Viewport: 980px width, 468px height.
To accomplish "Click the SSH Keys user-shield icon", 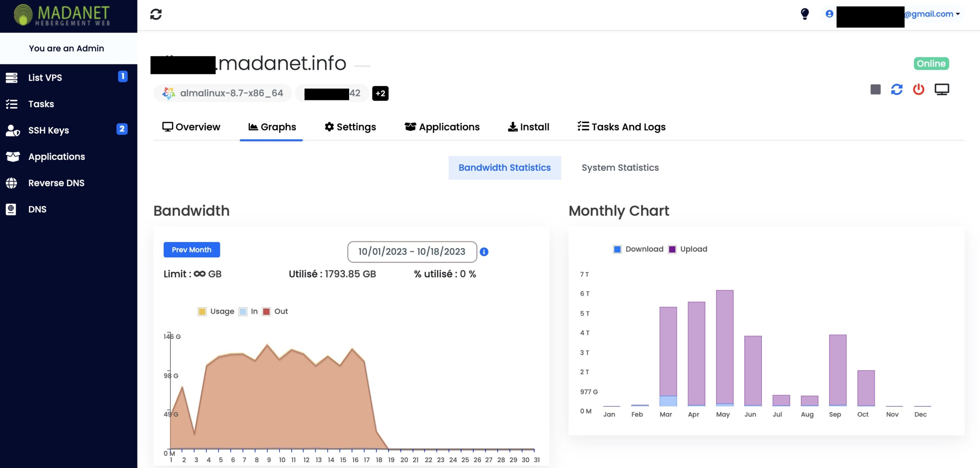I will pos(13,130).
